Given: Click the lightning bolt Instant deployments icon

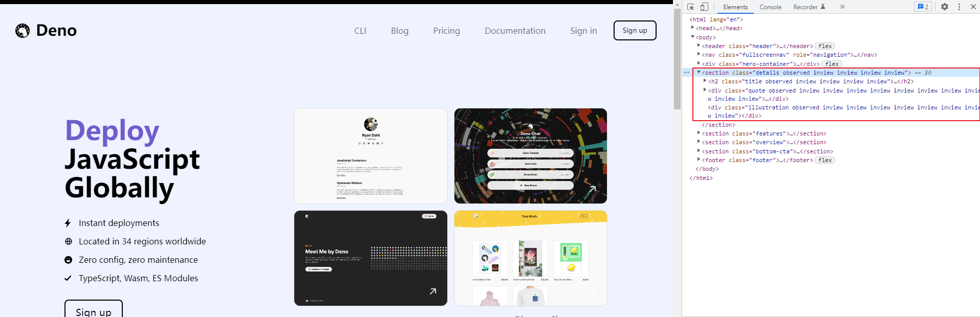Looking at the screenshot, I should pos(68,223).
